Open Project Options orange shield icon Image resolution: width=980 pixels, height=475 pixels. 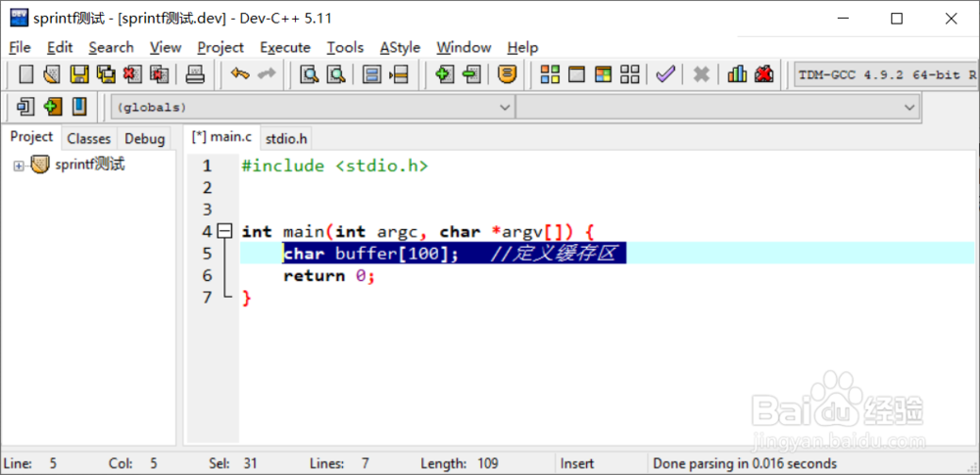(507, 75)
